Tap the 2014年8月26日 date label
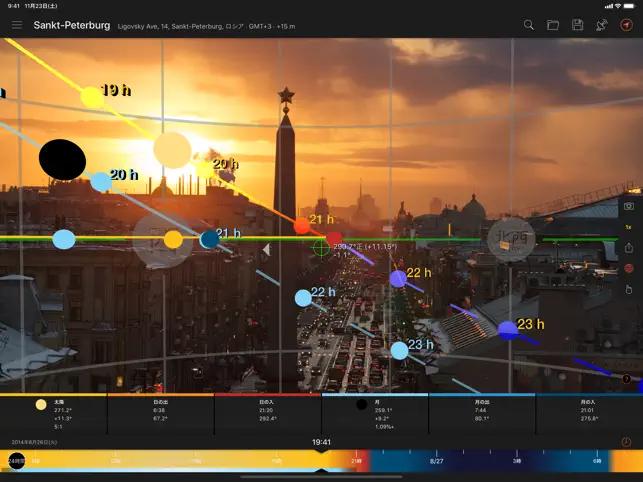643x482 pixels. point(34,442)
